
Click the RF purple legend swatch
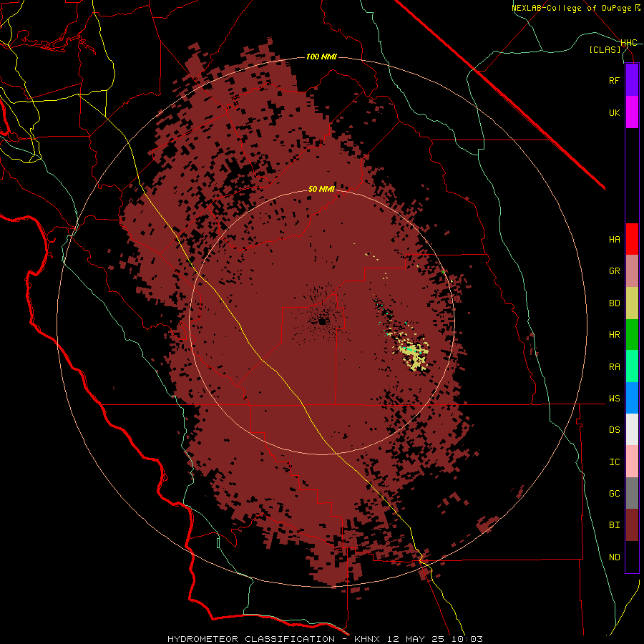coord(632,80)
